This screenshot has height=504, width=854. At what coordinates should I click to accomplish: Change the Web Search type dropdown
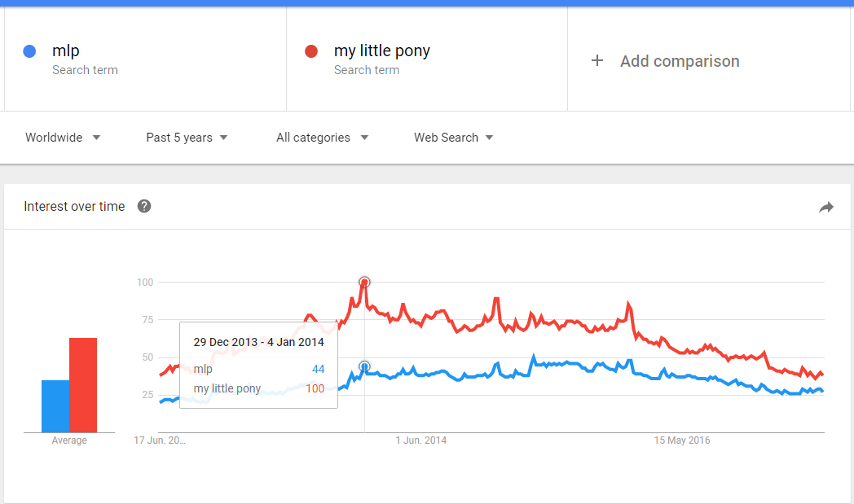tap(453, 138)
